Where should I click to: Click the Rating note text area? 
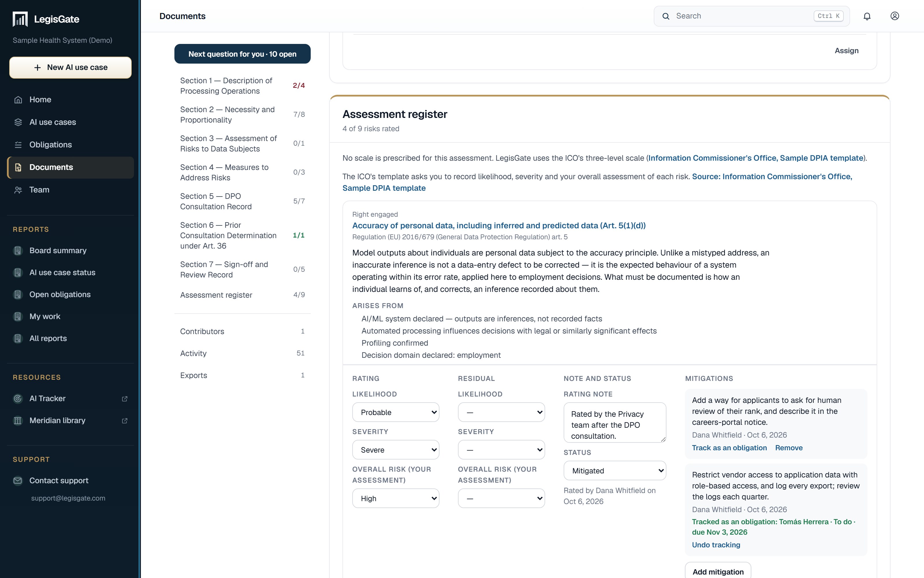[x=615, y=423]
